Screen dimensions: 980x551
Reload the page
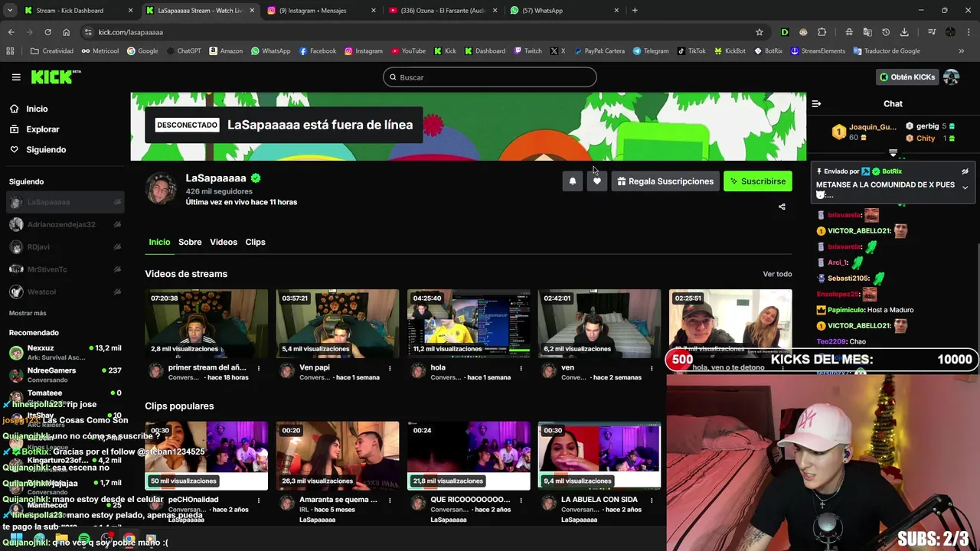[47, 32]
